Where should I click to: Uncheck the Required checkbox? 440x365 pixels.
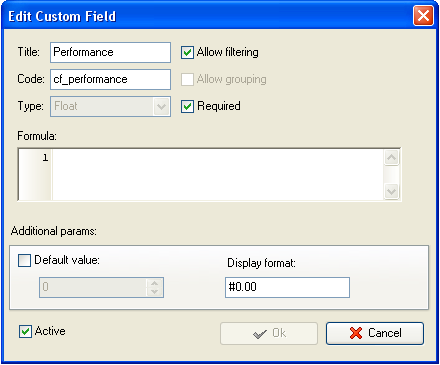(187, 106)
